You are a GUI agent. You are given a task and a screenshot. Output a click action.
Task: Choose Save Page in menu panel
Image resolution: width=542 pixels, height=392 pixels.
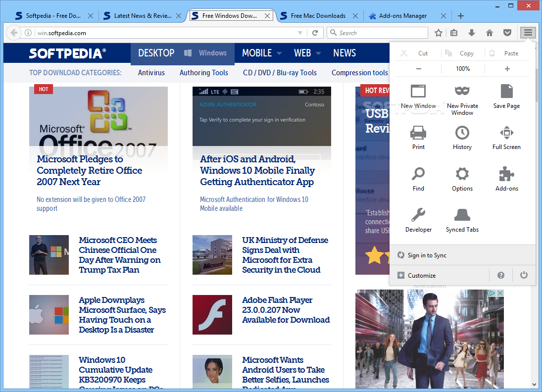(x=506, y=97)
